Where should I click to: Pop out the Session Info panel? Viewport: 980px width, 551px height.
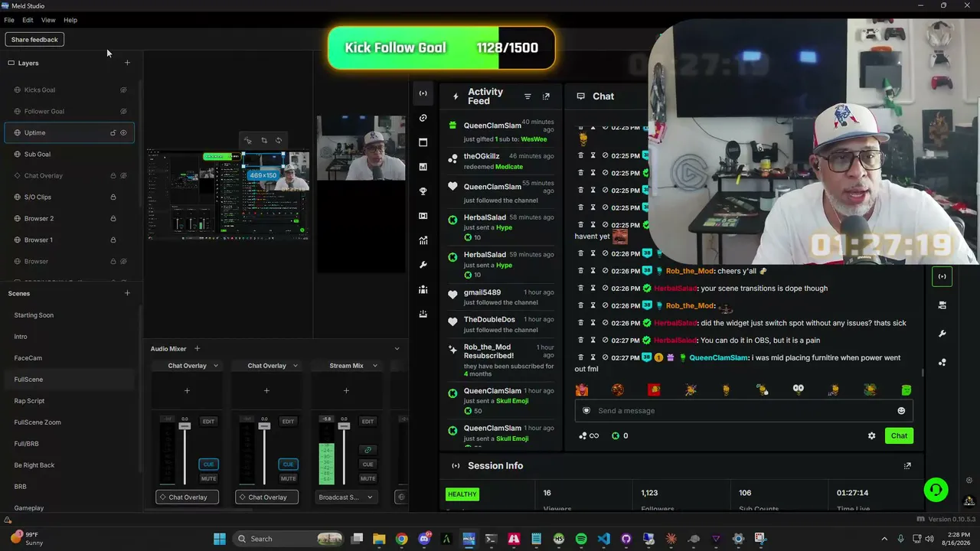point(907,465)
